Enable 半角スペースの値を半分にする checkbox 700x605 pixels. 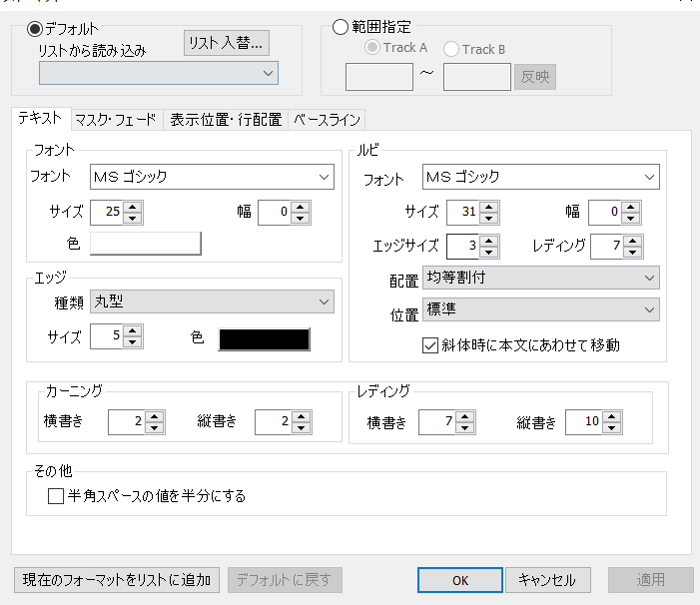tap(56, 496)
